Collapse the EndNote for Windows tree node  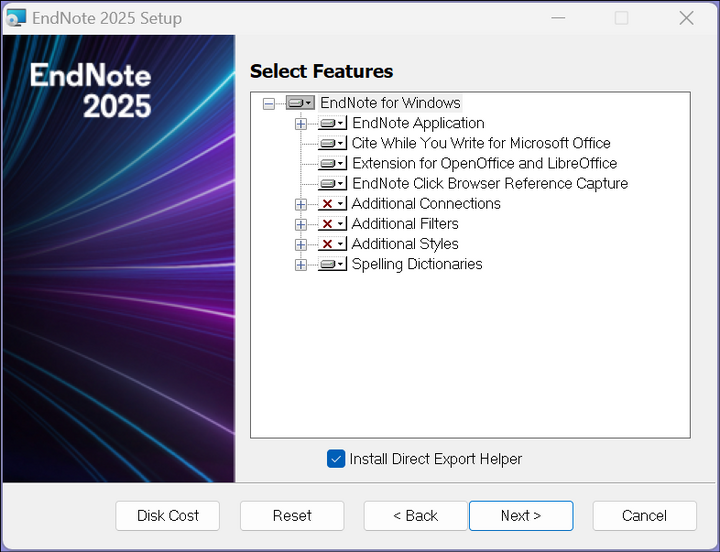pyautogui.click(x=269, y=104)
